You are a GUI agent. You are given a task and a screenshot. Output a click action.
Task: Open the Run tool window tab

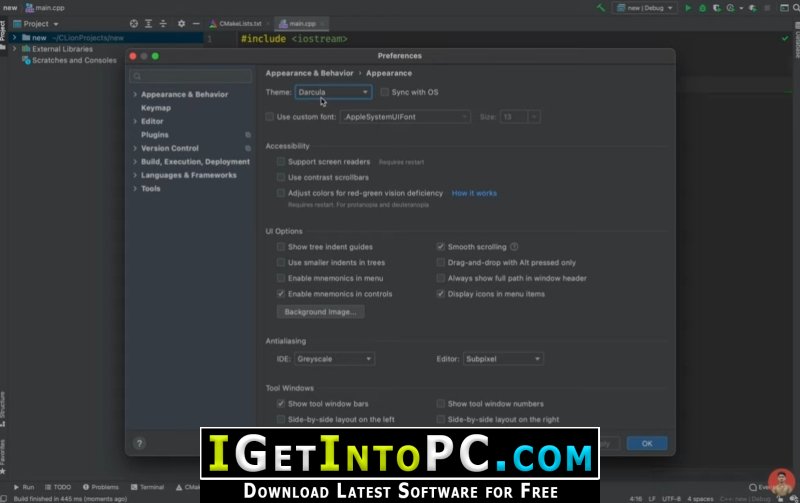[24, 487]
